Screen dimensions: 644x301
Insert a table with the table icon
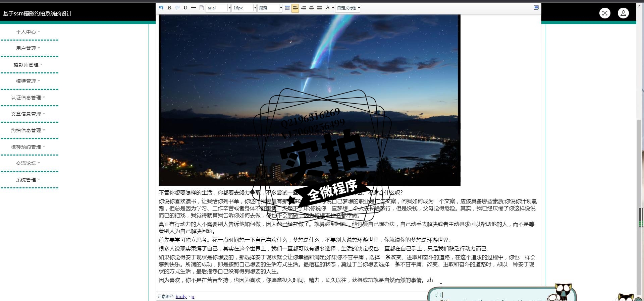coord(287,8)
